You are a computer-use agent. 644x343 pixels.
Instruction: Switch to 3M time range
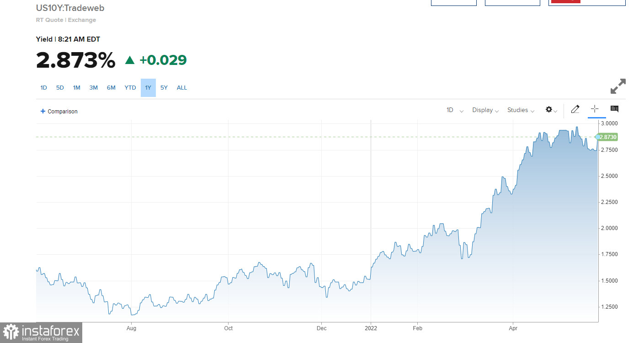pyautogui.click(x=93, y=88)
